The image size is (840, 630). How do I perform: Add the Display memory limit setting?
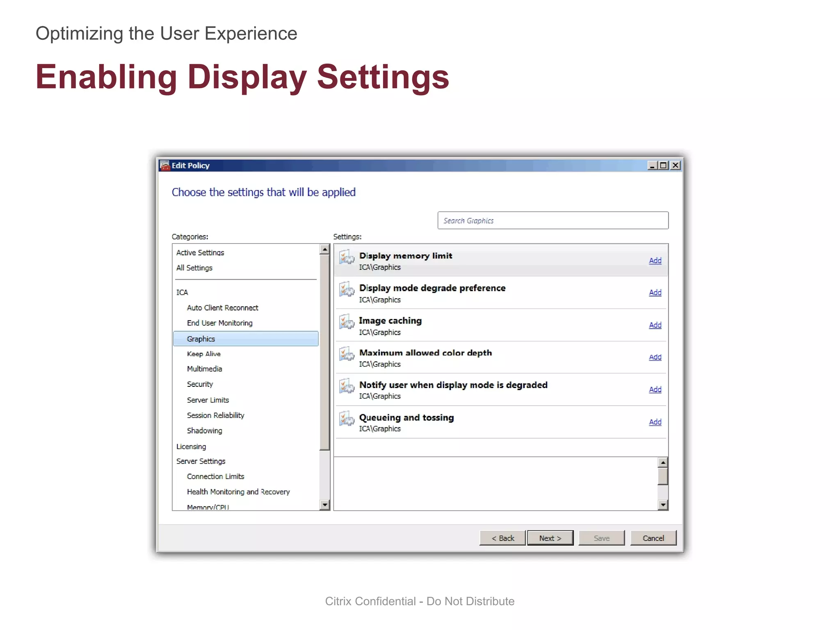(655, 260)
